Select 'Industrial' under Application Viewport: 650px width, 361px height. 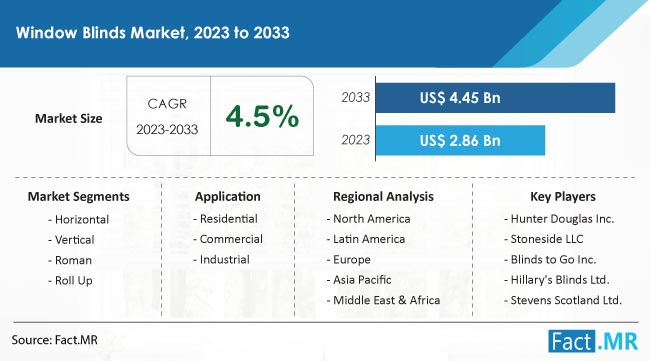point(225,260)
